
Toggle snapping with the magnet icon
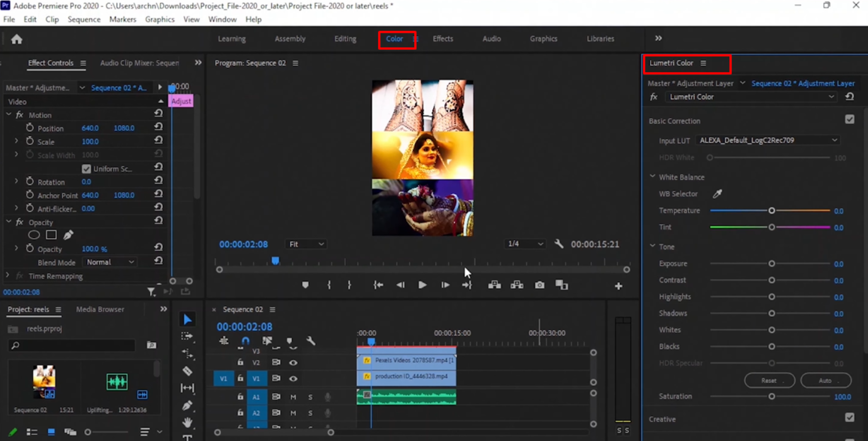(245, 340)
